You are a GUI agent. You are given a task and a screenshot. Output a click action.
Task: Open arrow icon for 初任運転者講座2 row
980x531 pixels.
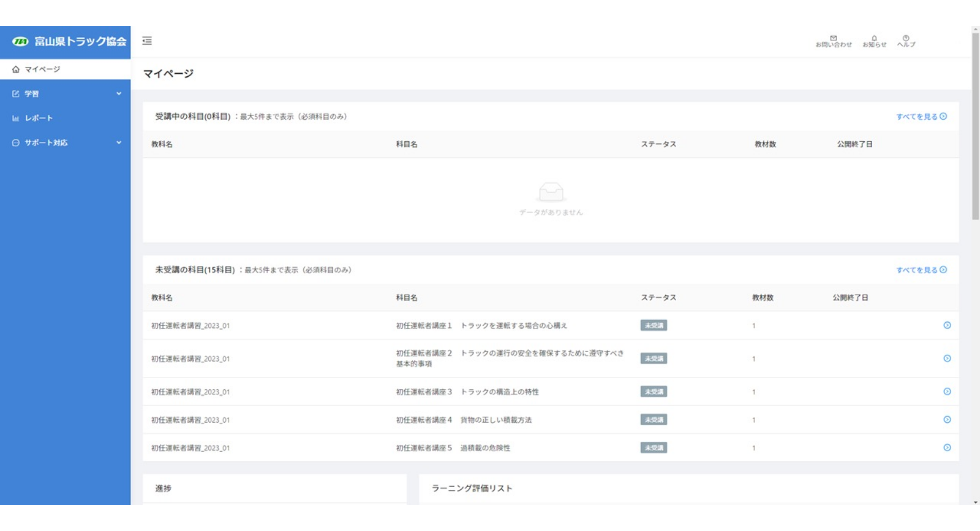pos(947,358)
